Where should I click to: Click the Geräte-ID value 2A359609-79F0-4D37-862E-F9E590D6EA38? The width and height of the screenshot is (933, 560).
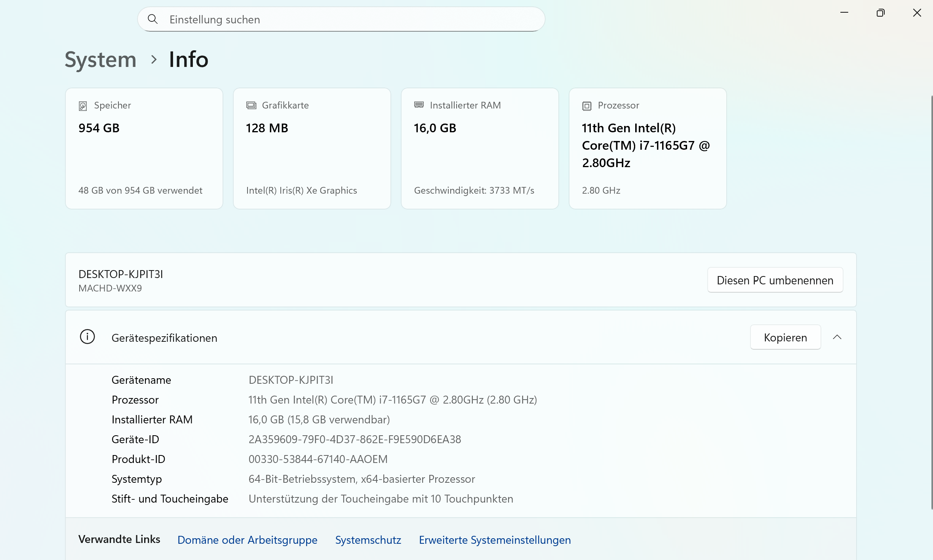tap(355, 439)
